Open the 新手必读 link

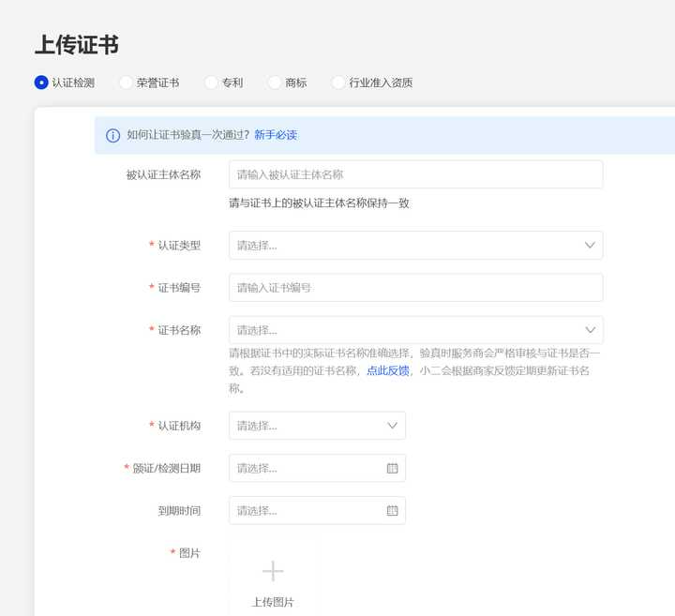coord(276,135)
